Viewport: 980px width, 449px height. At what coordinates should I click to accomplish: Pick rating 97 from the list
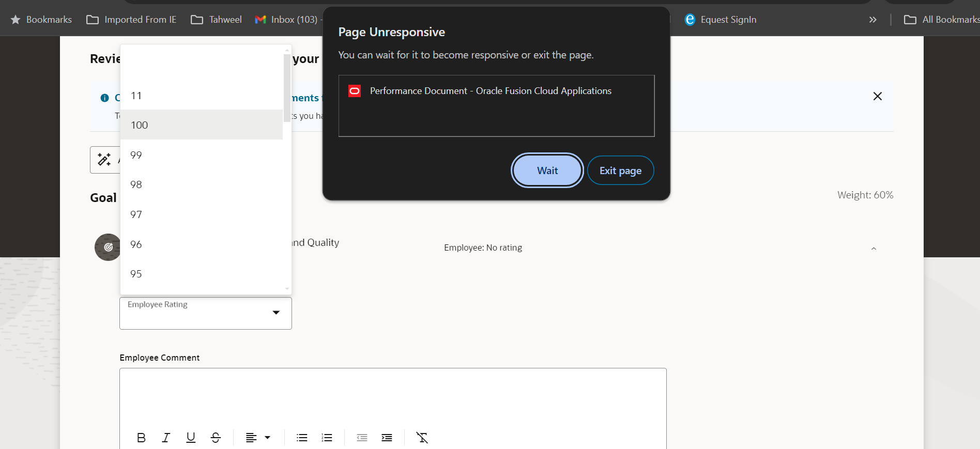(202, 214)
